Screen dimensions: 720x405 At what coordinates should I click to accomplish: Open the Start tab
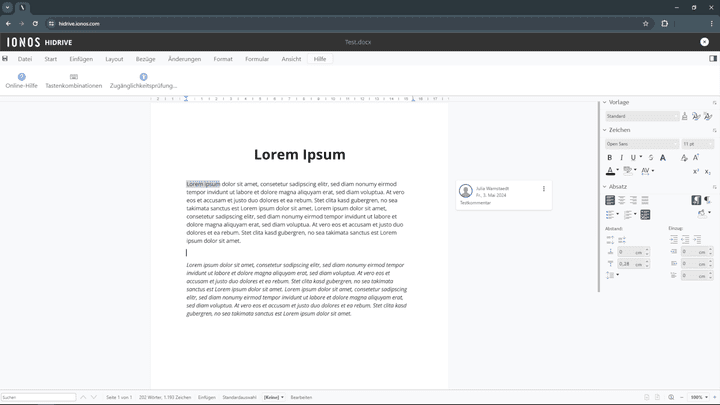tap(51, 59)
